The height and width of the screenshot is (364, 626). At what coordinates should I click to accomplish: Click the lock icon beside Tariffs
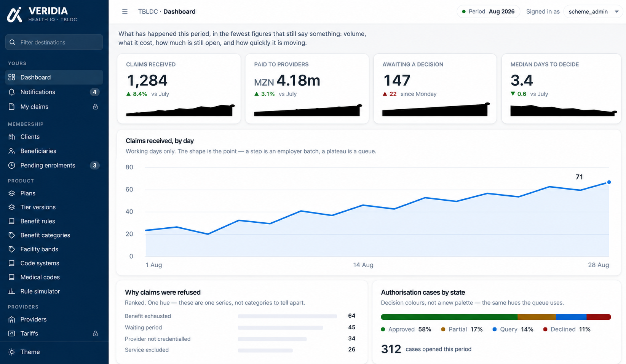pyautogui.click(x=95, y=334)
